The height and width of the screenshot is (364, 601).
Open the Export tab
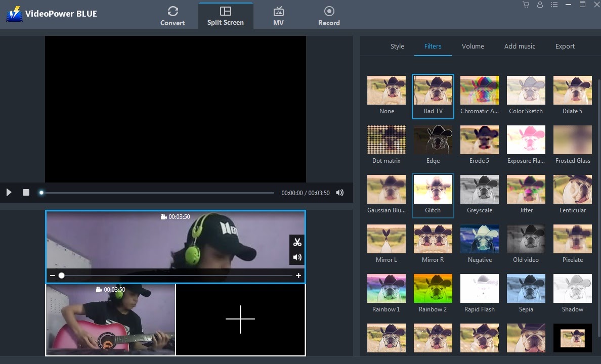[x=565, y=46]
